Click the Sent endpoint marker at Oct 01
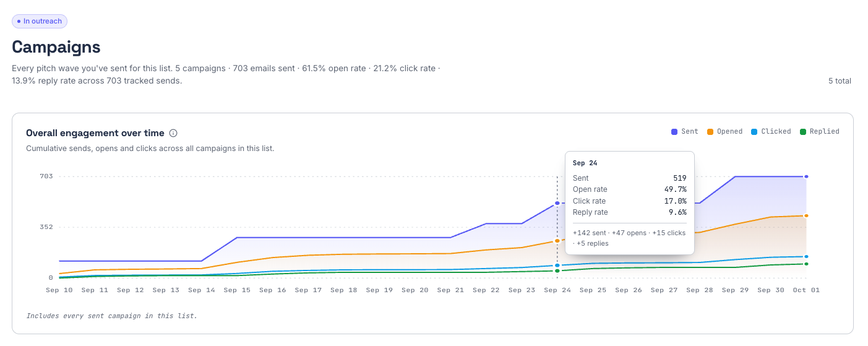The width and height of the screenshot is (868, 346). tap(807, 176)
